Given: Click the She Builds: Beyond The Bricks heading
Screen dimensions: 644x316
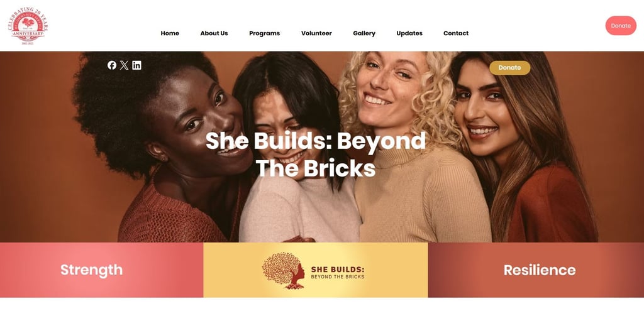Looking at the screenshot, I should click(x=316, y=155).
